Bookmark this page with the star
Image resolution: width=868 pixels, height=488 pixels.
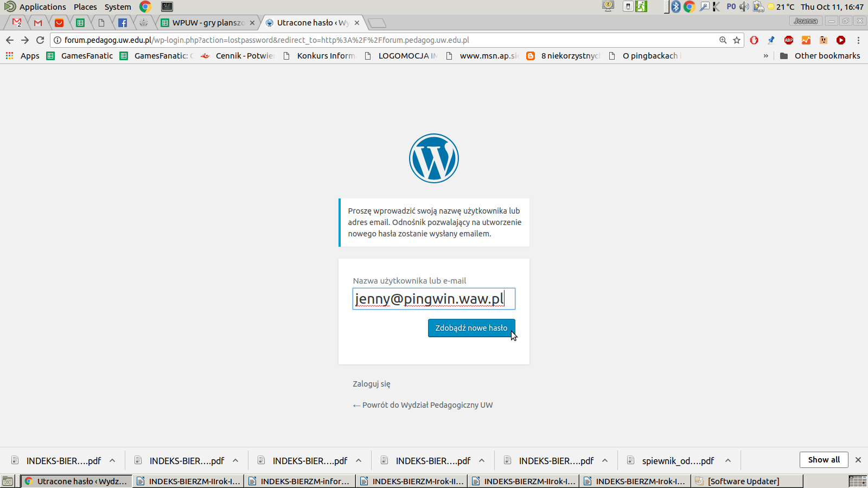[737, 40]
